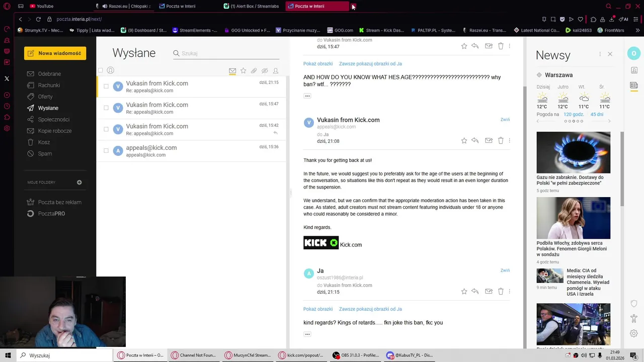Screen dimensions: 644x362
Task: Delete the 15:47 thread message
Action: tap(501, 46)
